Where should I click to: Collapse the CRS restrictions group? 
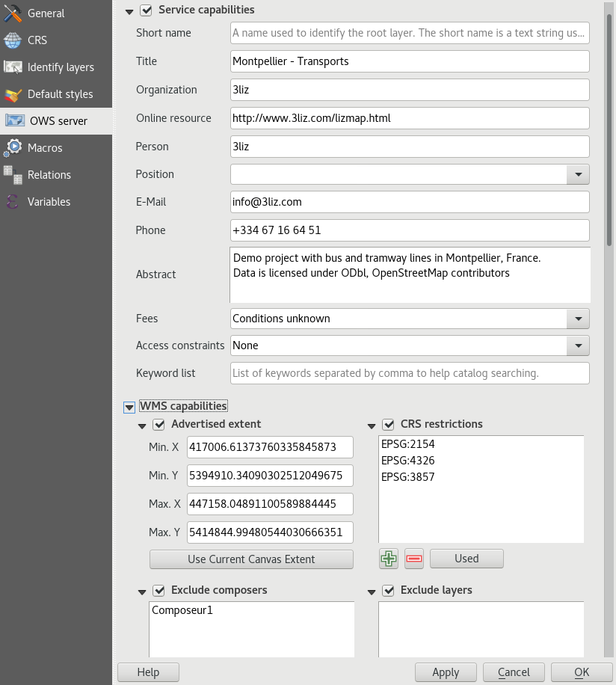372,426
